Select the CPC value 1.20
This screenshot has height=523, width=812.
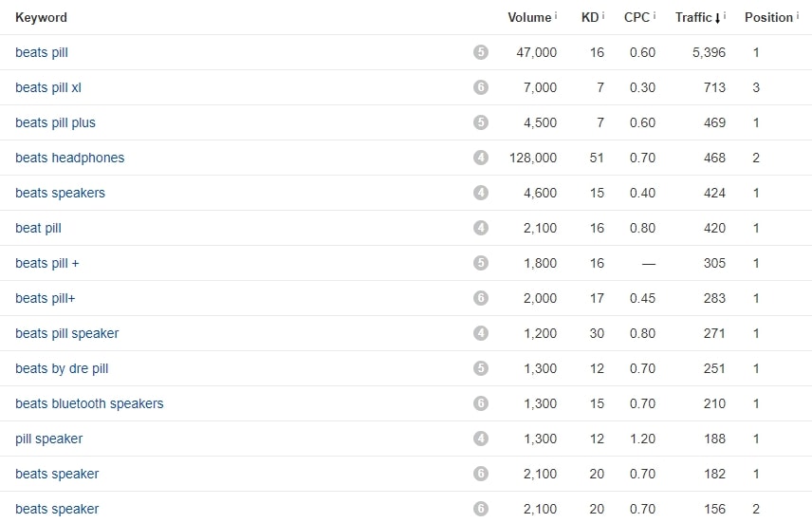point(642,439)
